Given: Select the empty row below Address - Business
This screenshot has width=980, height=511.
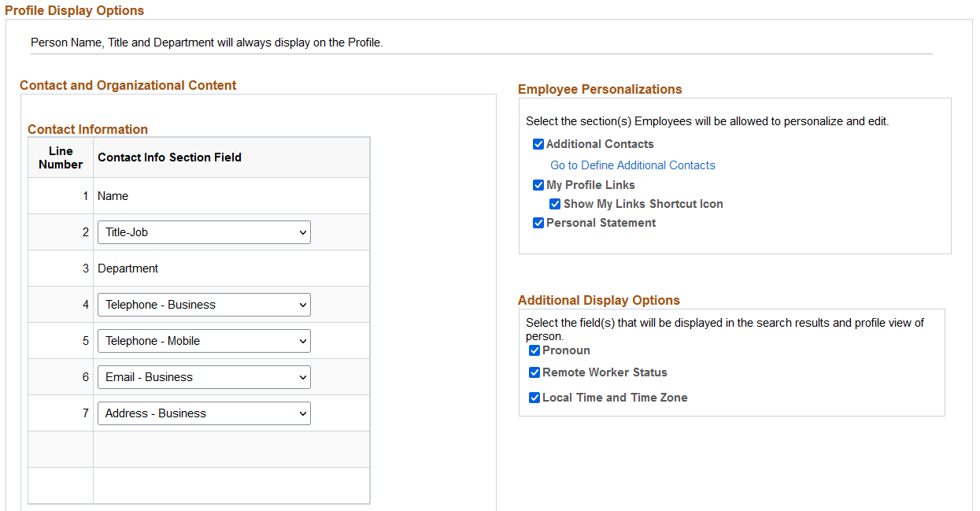Looking at the screenshot, I should tap(231, 449).
